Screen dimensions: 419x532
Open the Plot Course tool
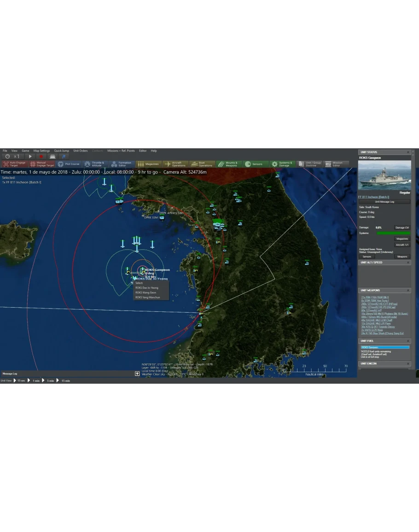(x=69, y=164)
